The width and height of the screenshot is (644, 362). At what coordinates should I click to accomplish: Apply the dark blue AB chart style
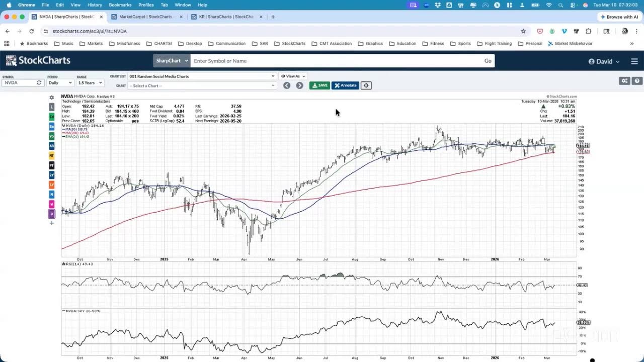click(51, 146)
